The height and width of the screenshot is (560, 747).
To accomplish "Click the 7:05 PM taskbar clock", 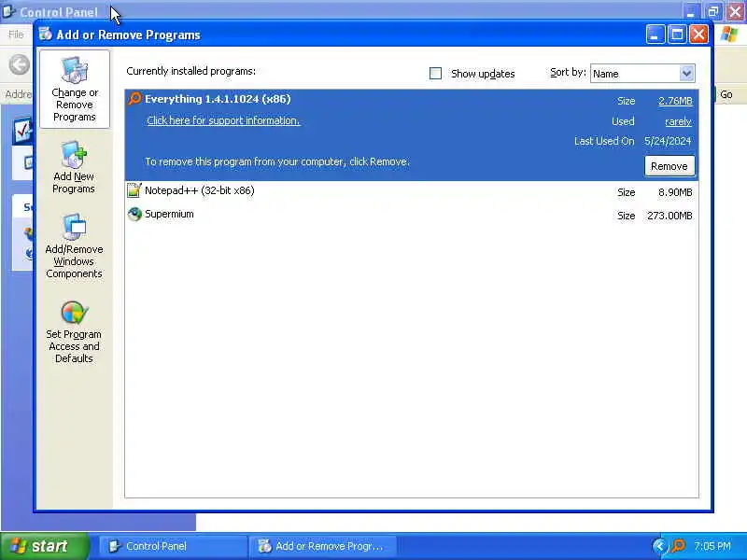I will [712, 546].
